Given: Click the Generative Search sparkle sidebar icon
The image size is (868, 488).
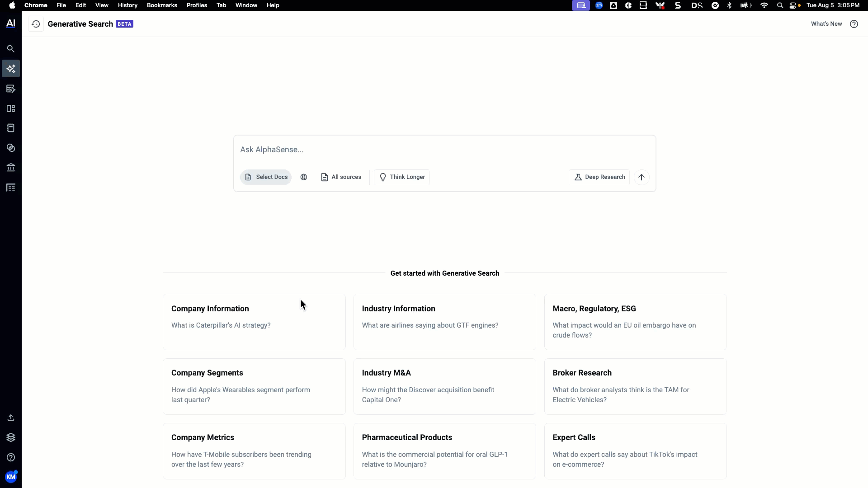Looking at the screenshot, I should (11, 69).
